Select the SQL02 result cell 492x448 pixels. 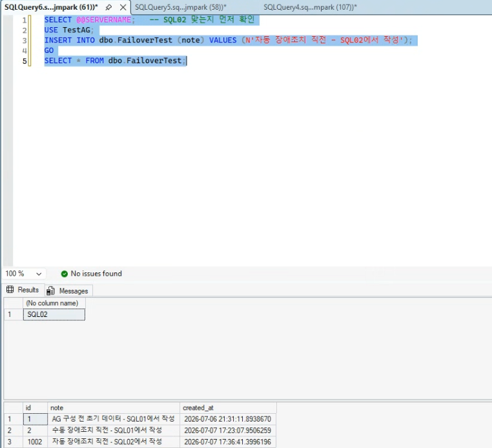(x=54, y=314)
